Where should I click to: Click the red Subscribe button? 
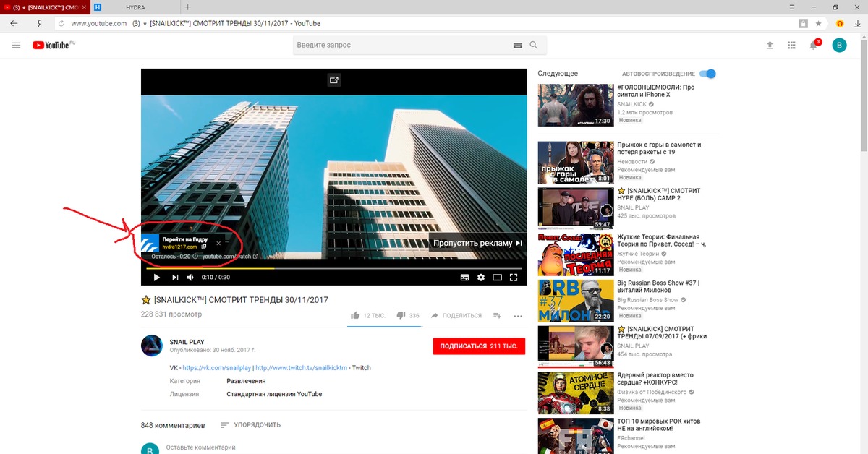coord(478,346)
